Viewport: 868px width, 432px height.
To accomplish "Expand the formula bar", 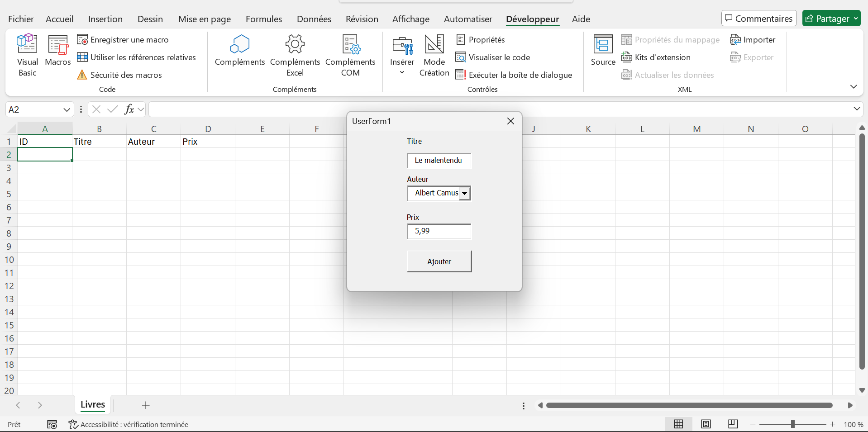I will [x=857, y=109].
